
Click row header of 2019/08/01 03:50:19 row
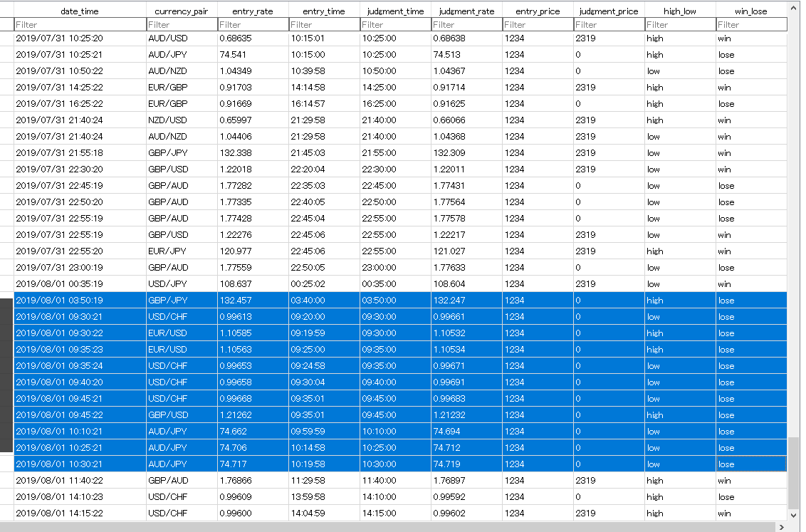tap(6, 301)
